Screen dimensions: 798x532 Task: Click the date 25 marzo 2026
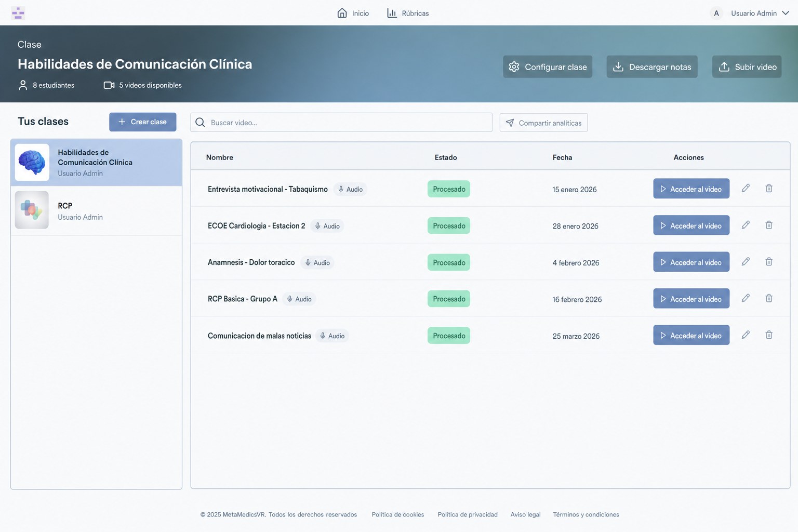click(576, 336)
